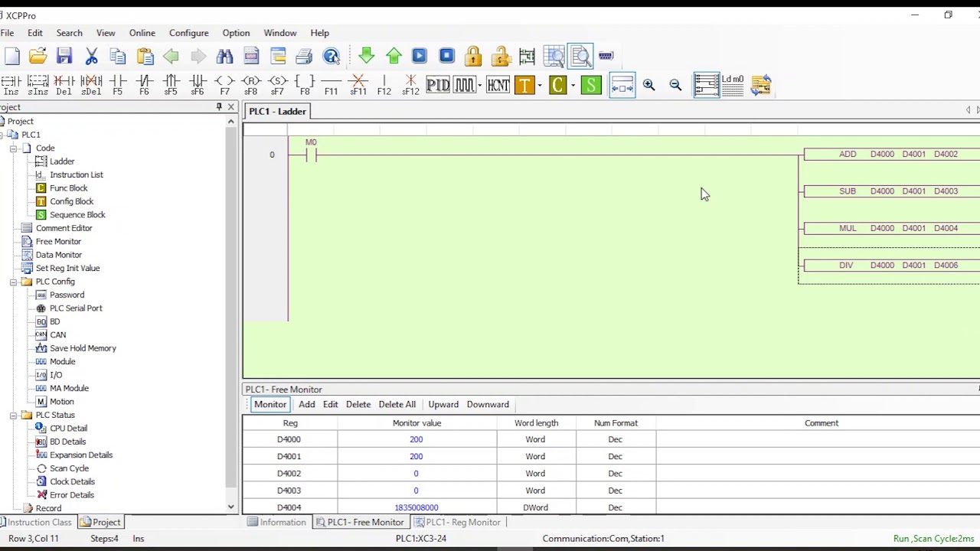Download program with green down arrow
Screen dimensions: 980x551
tap(366, 56)
